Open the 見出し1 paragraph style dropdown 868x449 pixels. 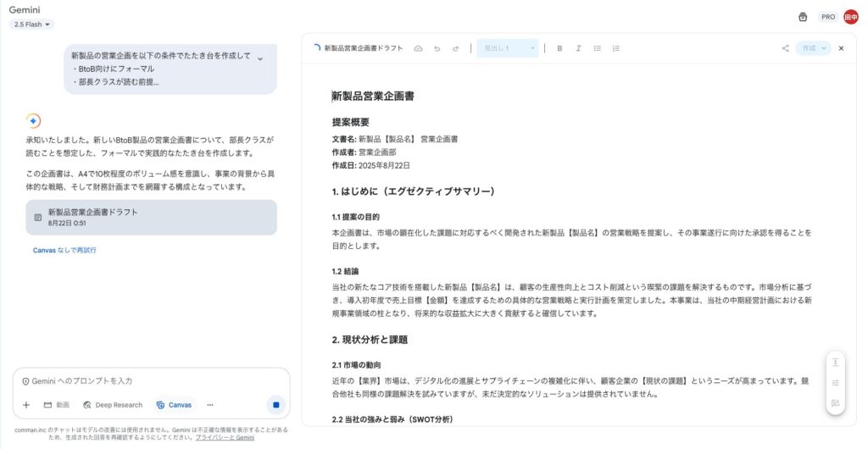[508, 48]
